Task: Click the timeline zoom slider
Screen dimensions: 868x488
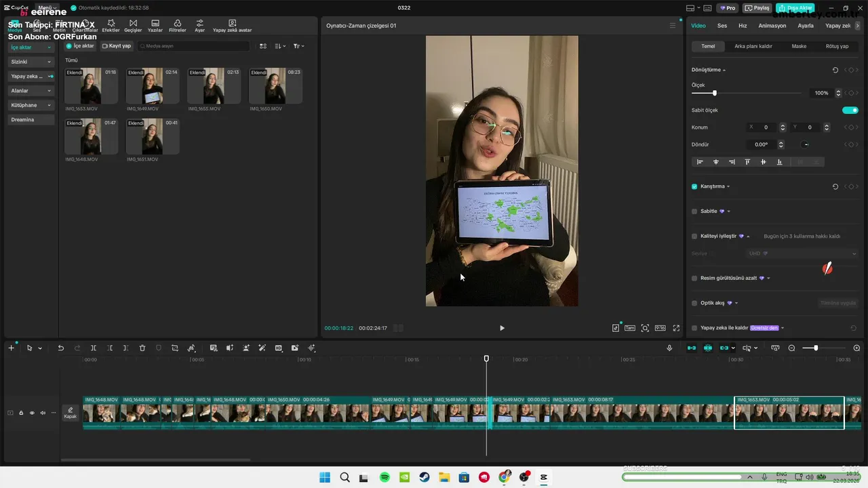Action: coord(824,348)
